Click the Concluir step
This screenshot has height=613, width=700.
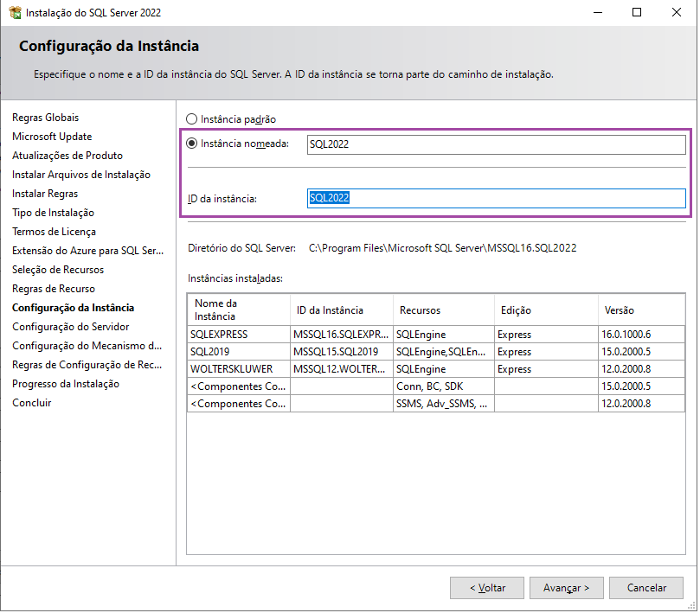point(31,403)
